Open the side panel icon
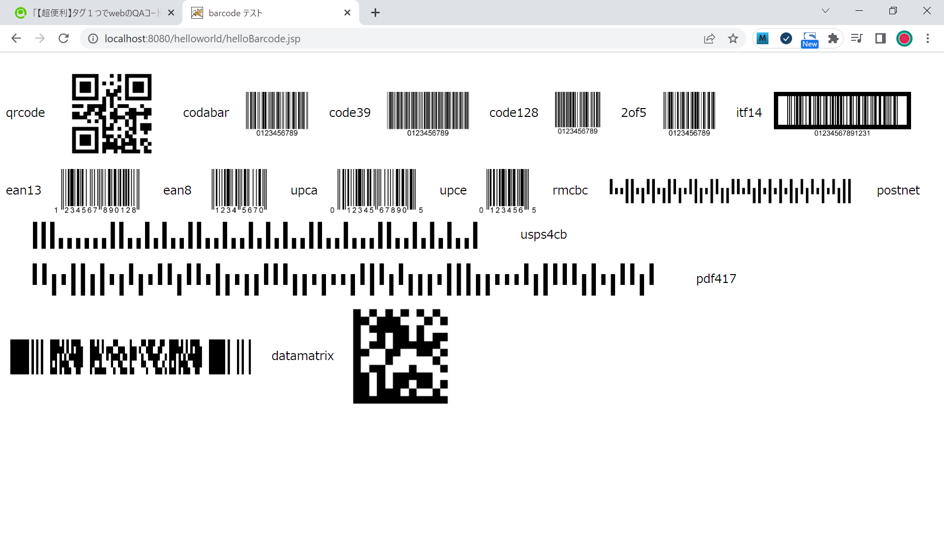944x560 pixels. pyautogui.click(x=880, y=38)
